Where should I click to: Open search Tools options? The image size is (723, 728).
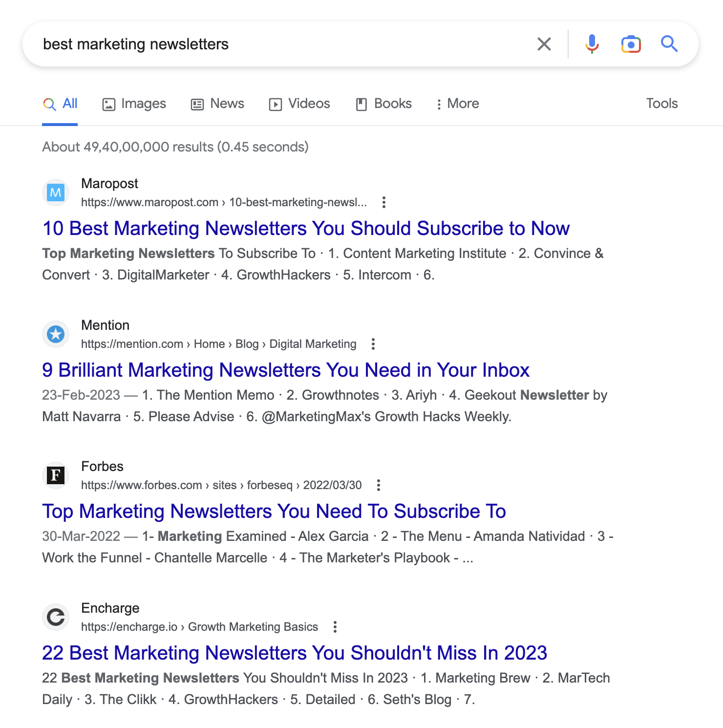[661, 104]
